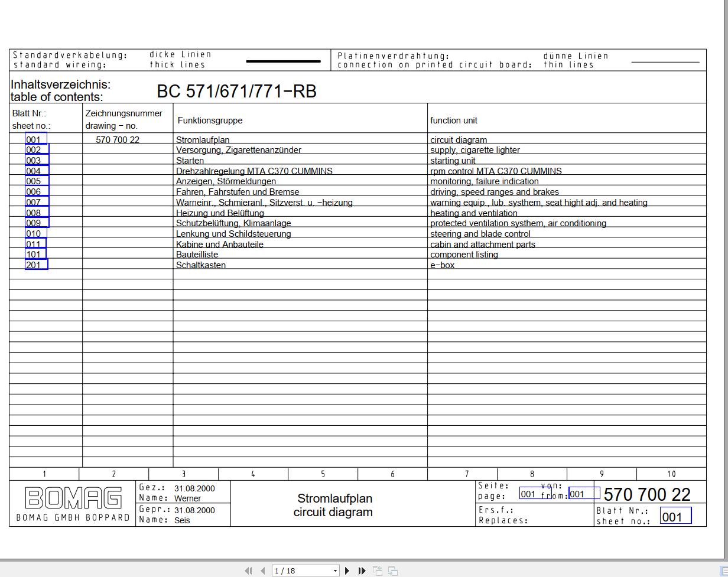Jump to the last page button

coord(362,571)
